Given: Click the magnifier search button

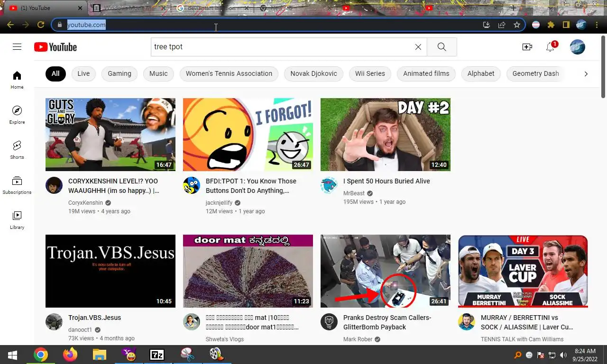Looking at the screenshot, I should click(x=441, y=47).
